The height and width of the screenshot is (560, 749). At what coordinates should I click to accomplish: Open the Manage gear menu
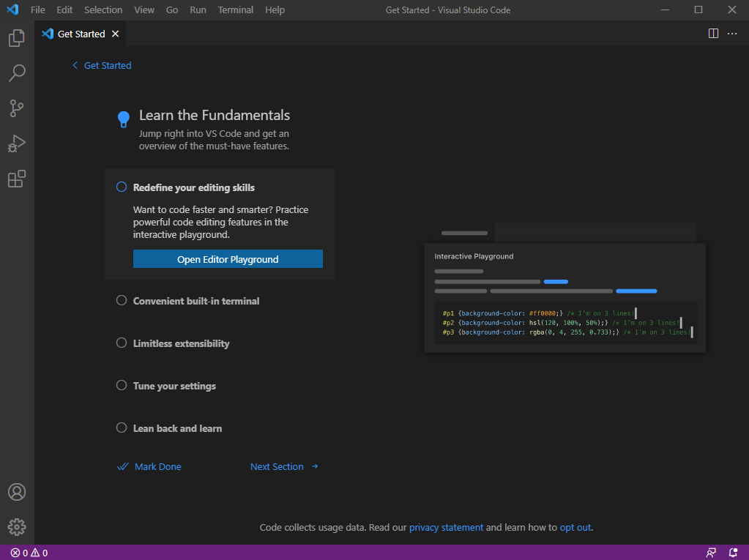pyautogui.click(x=17, y=527)
